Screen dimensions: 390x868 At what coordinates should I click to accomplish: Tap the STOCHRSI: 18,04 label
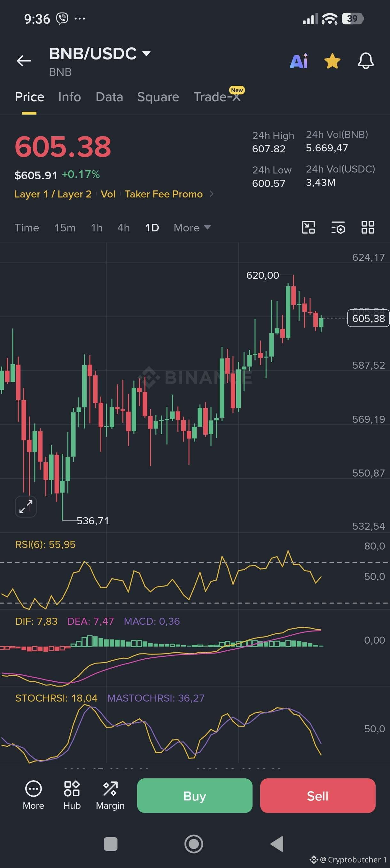pyautogui.click(x=56, y=698)
